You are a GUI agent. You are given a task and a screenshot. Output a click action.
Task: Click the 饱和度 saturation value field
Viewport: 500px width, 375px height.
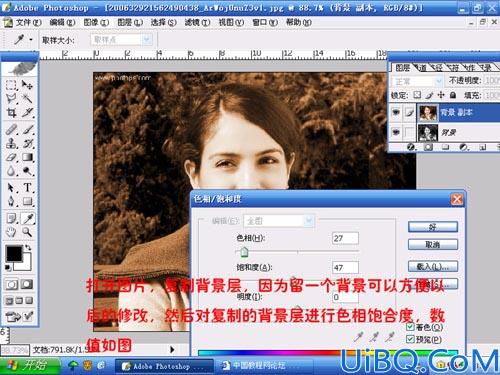(x=345, y=268)
